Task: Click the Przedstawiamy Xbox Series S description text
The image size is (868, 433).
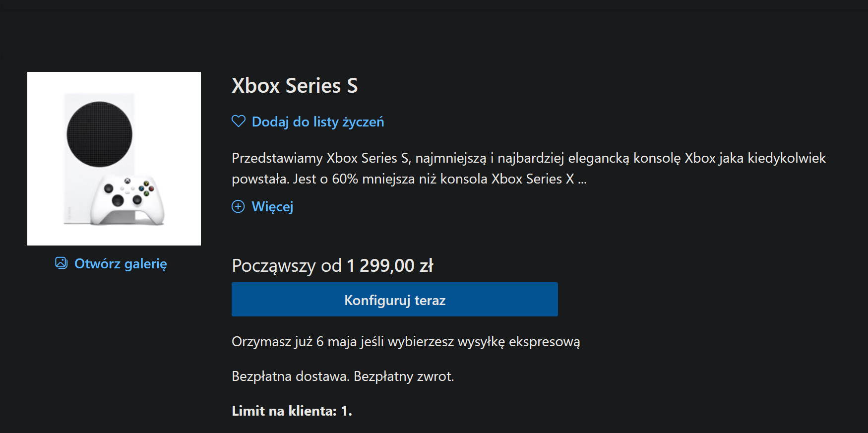Action: coord(529,168)
